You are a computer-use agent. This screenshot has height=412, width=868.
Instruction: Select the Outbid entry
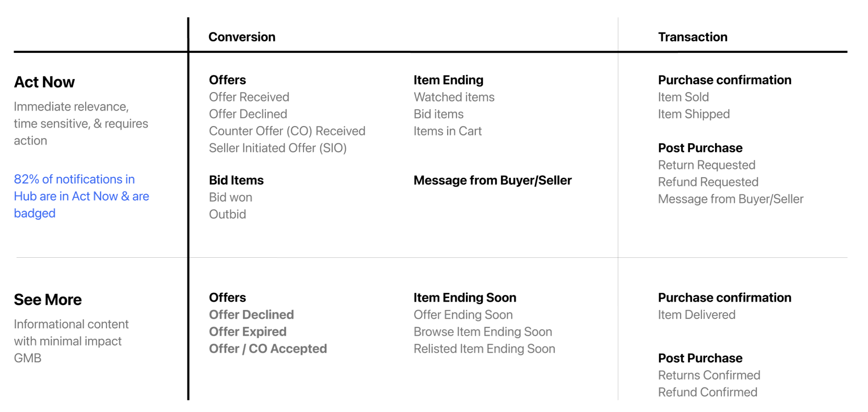(228, 214)
